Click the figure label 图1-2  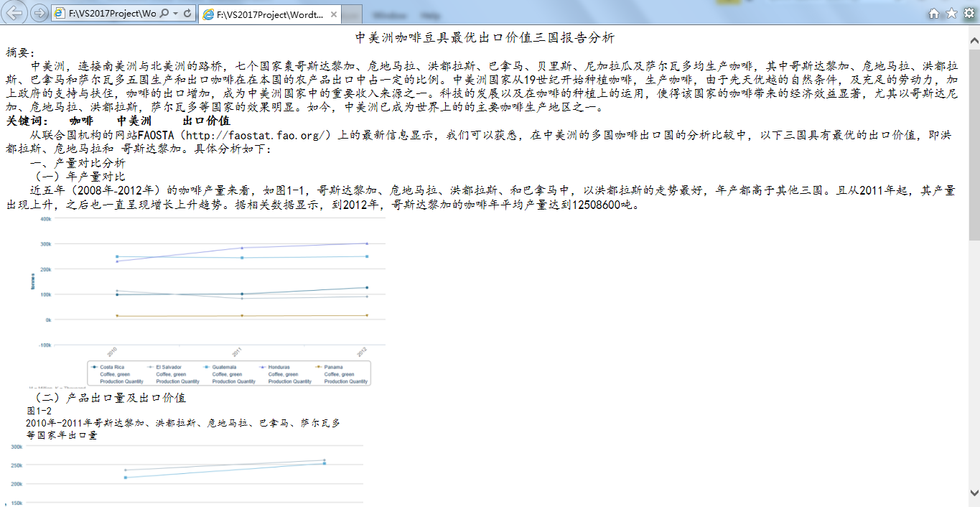click(x=39, y=411)
